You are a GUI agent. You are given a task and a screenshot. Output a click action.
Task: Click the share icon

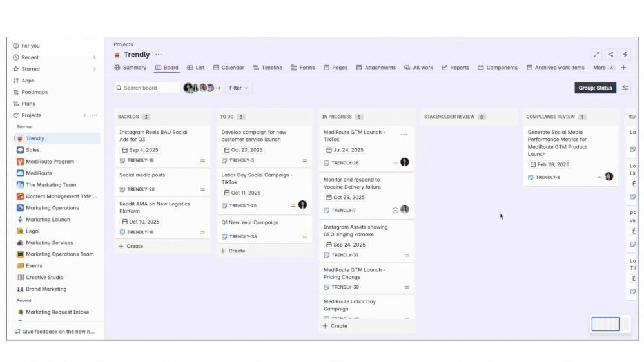pos(610,55)
